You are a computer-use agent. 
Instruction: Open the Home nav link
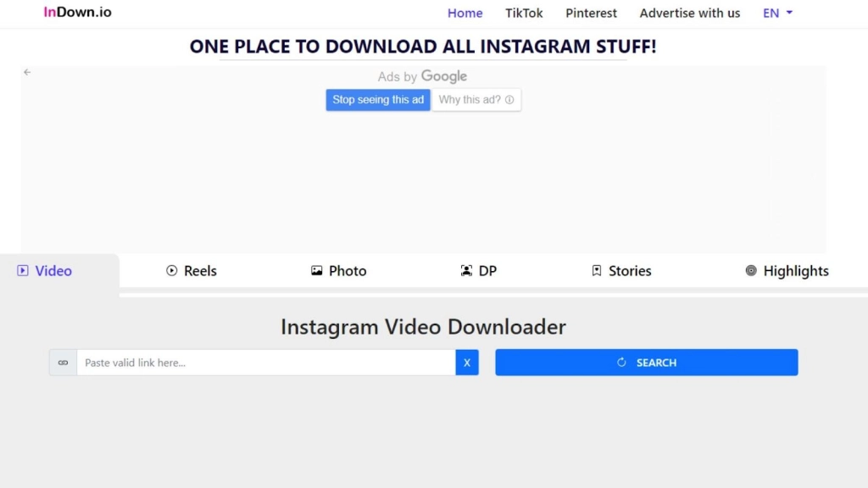click(465, 13)
